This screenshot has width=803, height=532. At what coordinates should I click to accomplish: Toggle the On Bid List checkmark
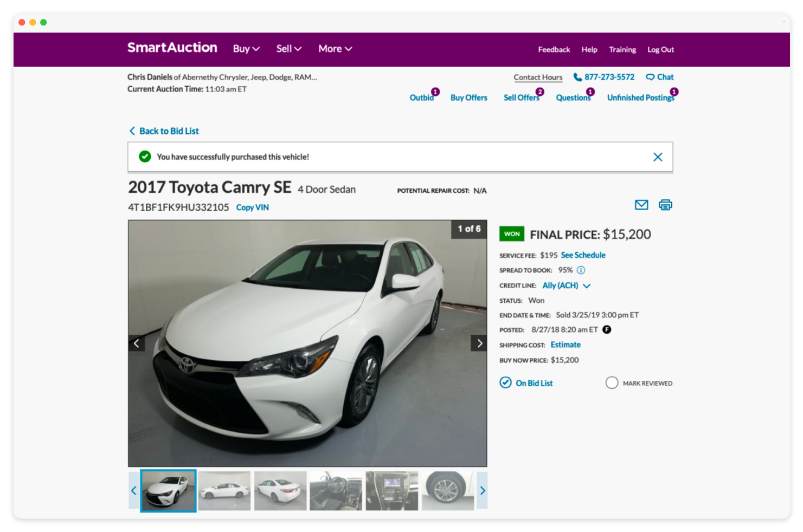point(505,383)
